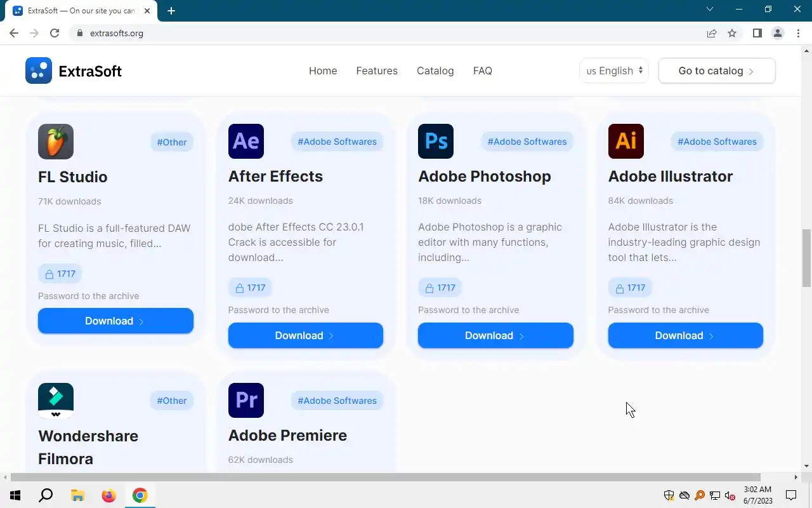Click the #Other tag on FL Studio

(x=172, y=142)
